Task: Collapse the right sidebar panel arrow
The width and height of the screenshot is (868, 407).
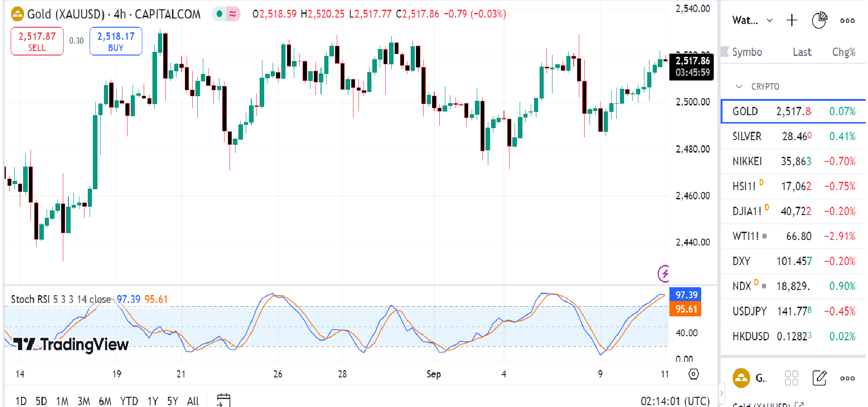Action: tap(722, 394)
